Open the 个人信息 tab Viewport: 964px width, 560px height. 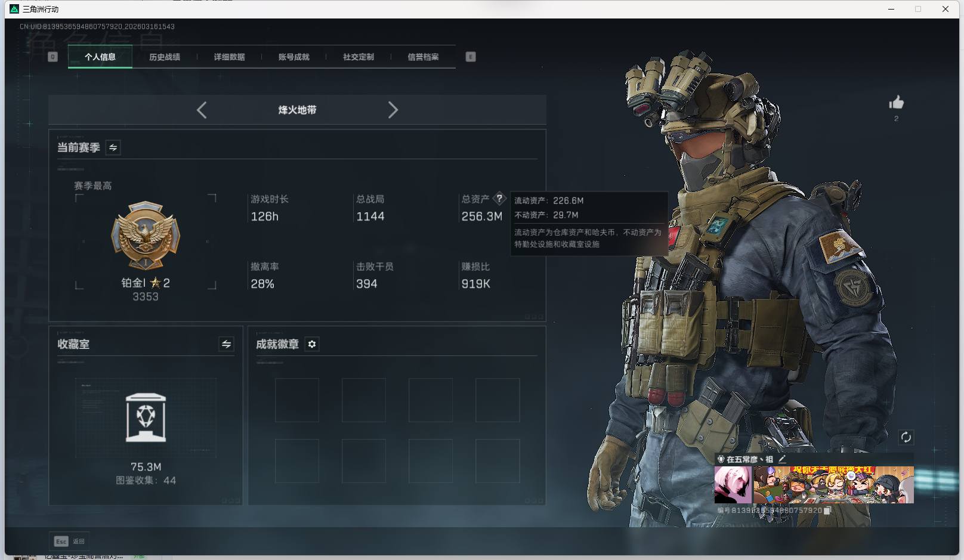[x=100, y=57]
